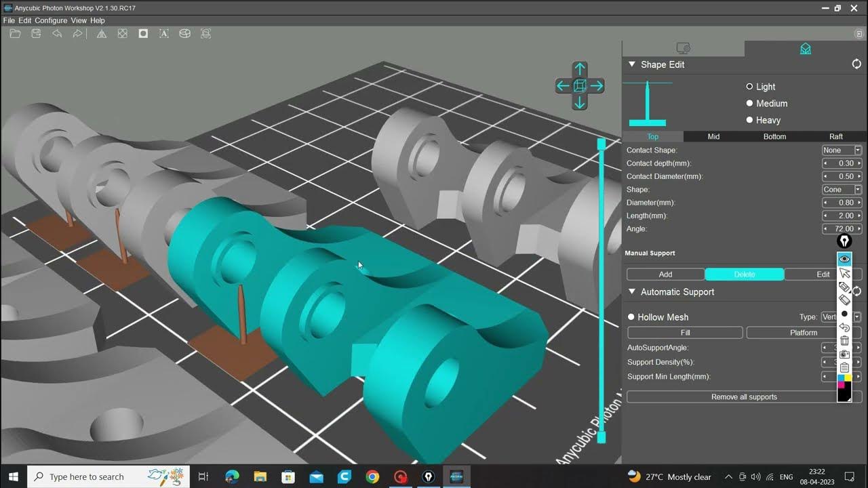Click the Angle value field 72.00
Viewport: 868px width, 488px height.
click(842, 229)
